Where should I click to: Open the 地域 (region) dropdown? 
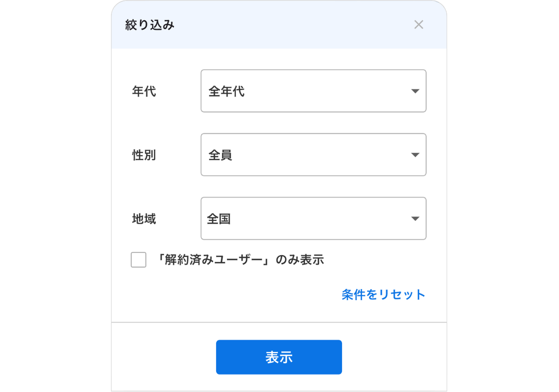[x=313, y=219]
